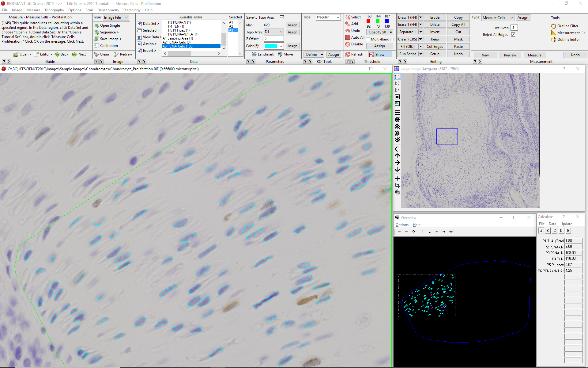Click the Preview button
588x368 pixels.
[510, 55]
